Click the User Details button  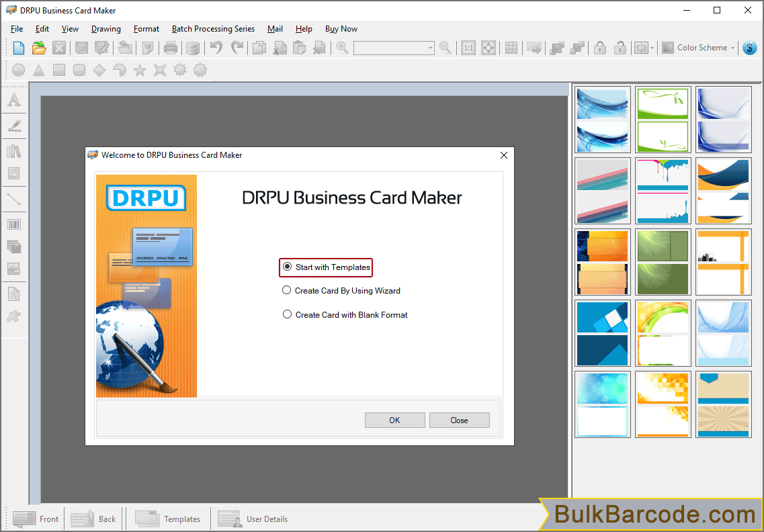(x=253, y=519)
